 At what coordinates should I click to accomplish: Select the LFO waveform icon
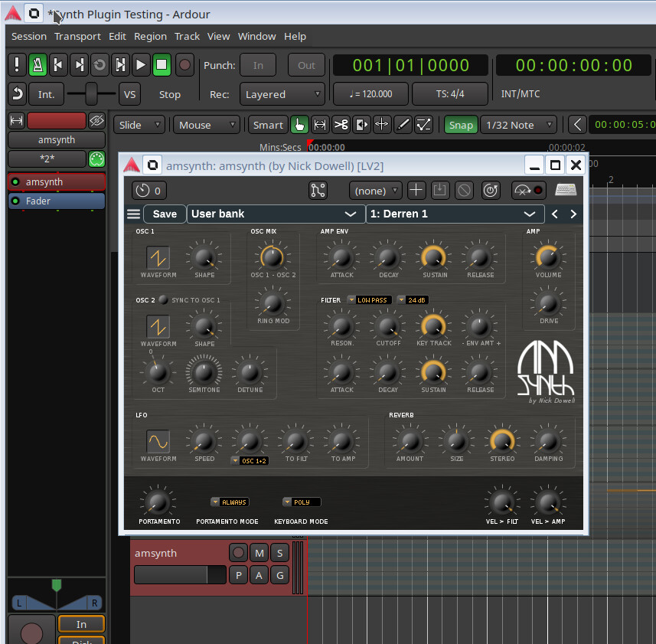point(158,442)
